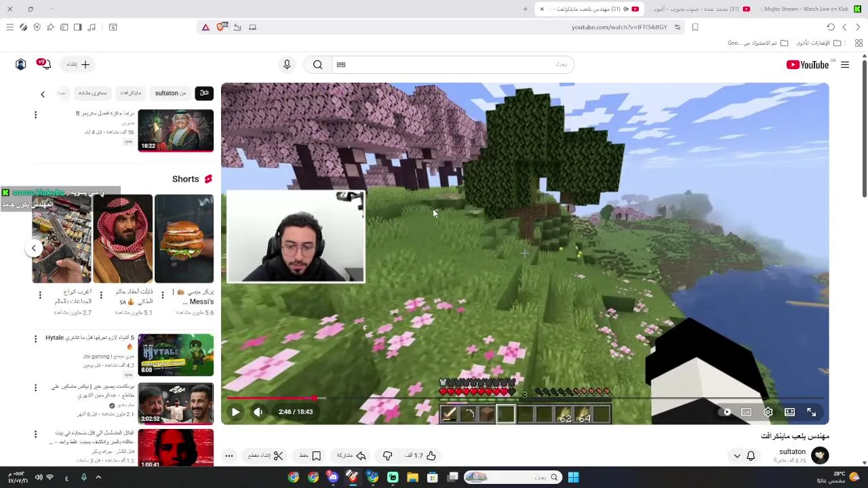The image size is (868, 488).
Task: Switch to theater mode view
Action: pyautogui.click(x=790, y=411)
